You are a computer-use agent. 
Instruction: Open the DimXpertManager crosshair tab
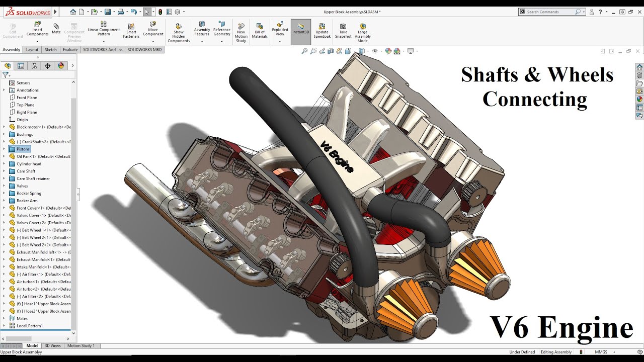point(48,66)
